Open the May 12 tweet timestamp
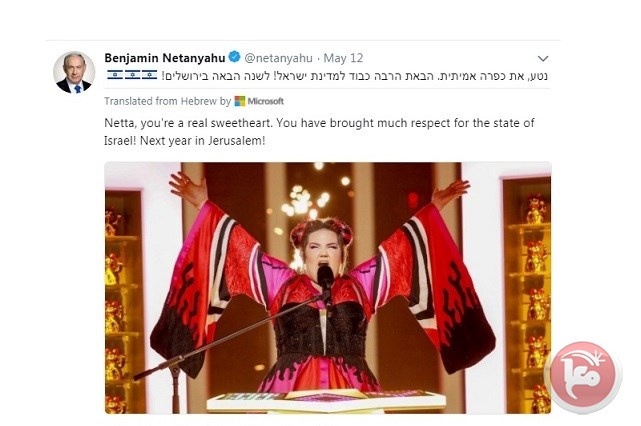The width and height of the screenshot is (641, 426). [x=343, y=58]
